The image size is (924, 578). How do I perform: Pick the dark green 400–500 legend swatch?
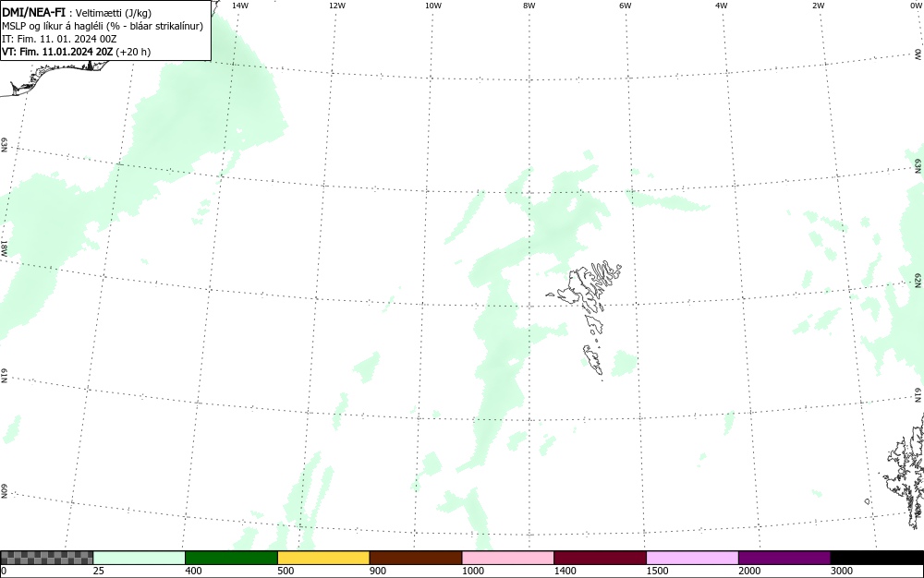point(231,558)
